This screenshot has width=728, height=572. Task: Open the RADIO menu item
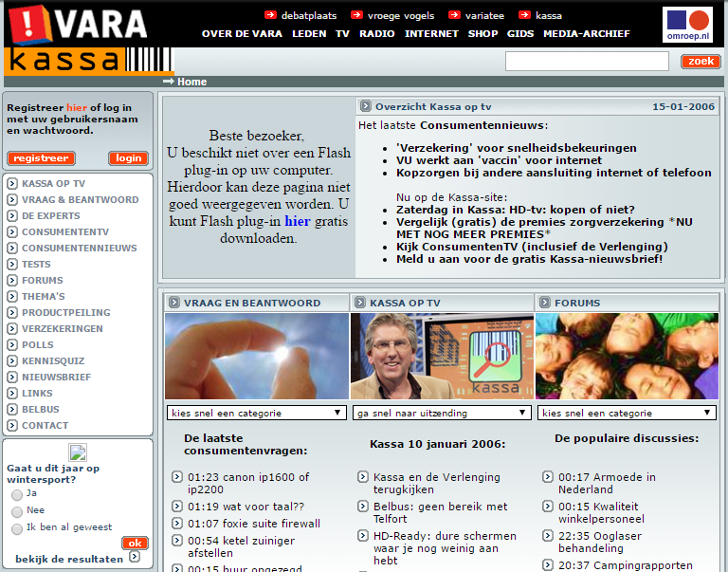point(377,33)
